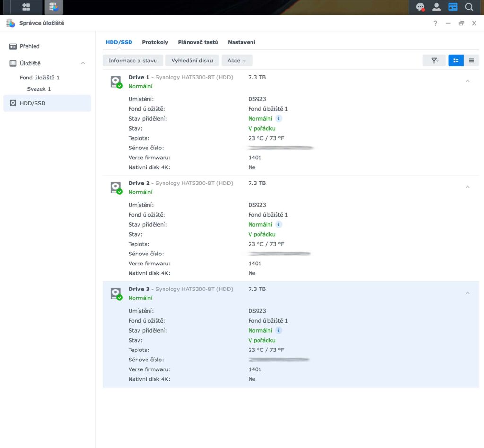The width and height of the screenshot is (484, 448).
Task: Select the HDD/SSD tab
Action: (x=119, y=42)
